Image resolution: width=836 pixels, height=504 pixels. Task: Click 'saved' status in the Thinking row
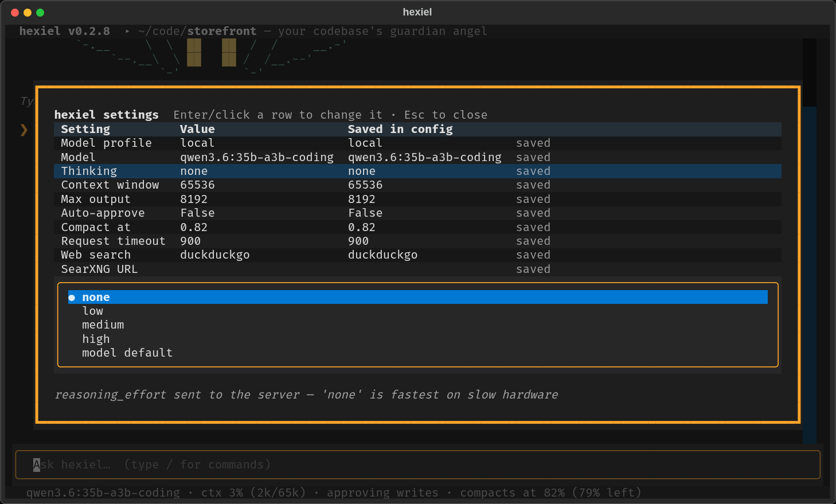533,171
